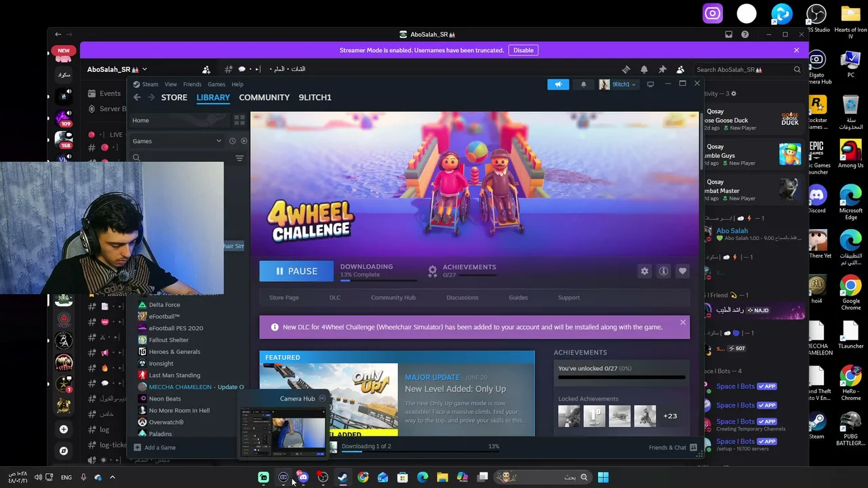This screenshot has width=868, height=488.
Task: Open the Only Up featured update thumbnail
Action: (x=329, y=400)
